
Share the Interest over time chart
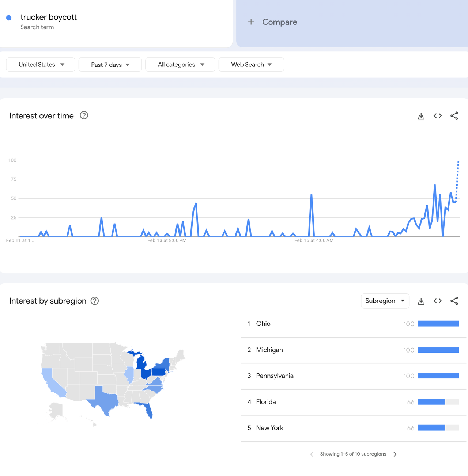[454, 116]
